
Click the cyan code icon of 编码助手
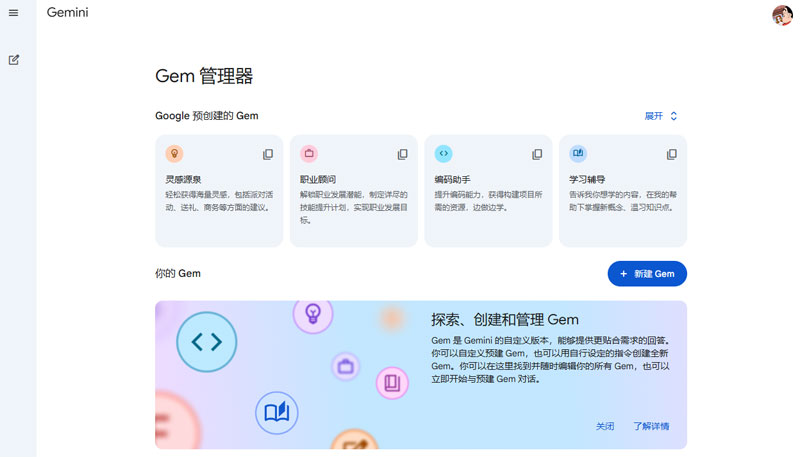tap(444, 154)
